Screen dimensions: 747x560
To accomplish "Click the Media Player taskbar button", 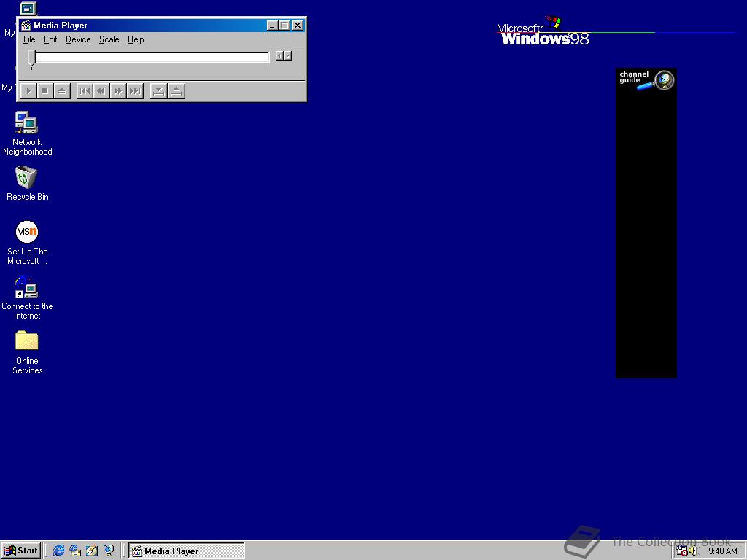I will click(x=187, y=551).
